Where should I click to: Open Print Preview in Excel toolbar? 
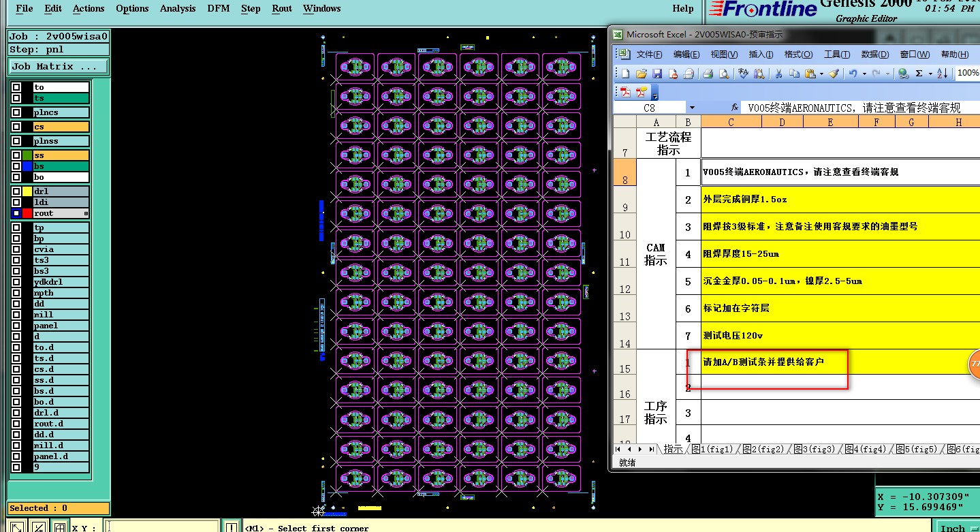click(724, 74)
